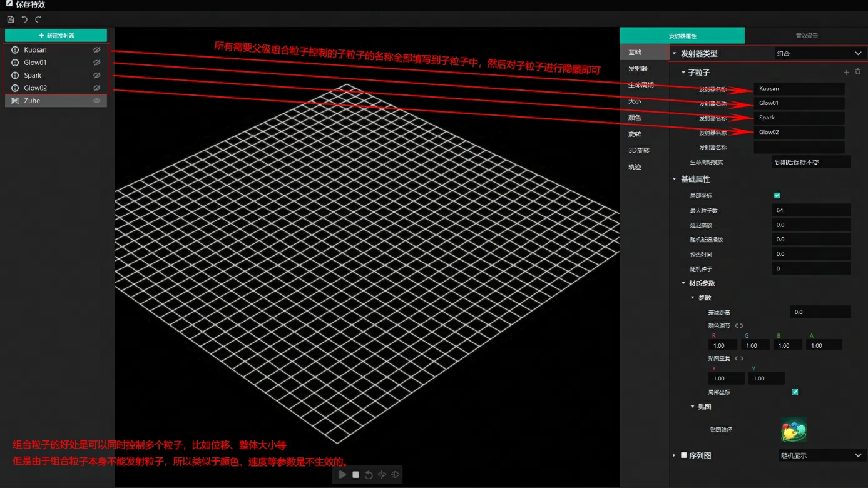Collapse the 发射器类型 section
Screen dimensions: 868x488
click(675, 54)
